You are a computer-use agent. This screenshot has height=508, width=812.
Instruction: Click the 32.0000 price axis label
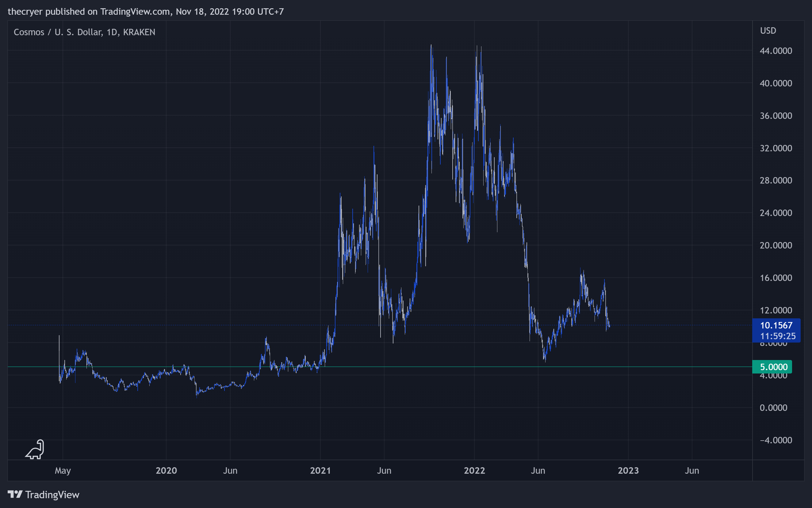tap(776, 148)
